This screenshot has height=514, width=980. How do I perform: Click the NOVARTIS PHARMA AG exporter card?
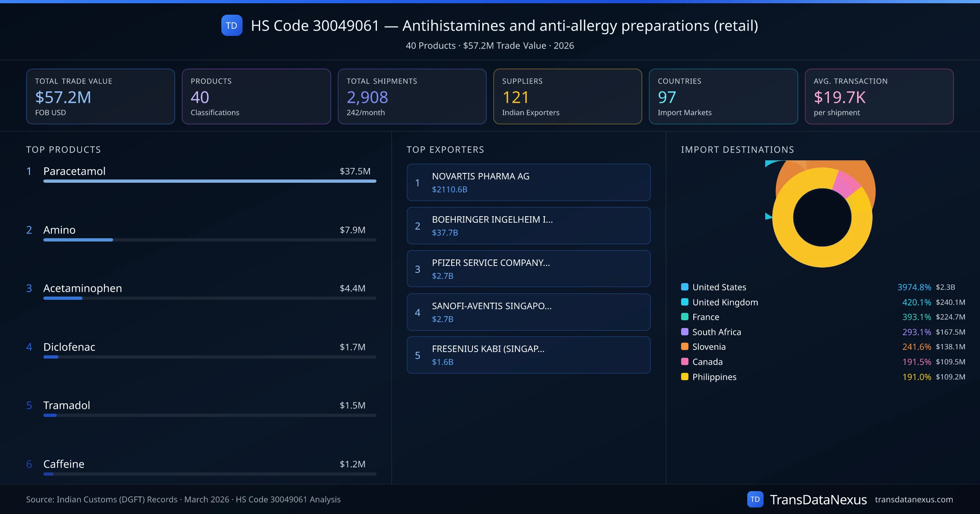pos(528,182)
